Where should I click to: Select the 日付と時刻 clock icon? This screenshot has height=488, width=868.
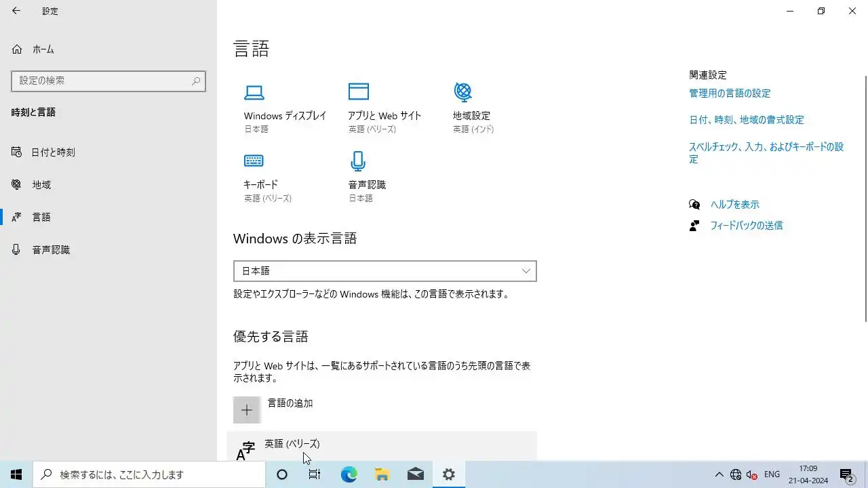tap(17, 152)
